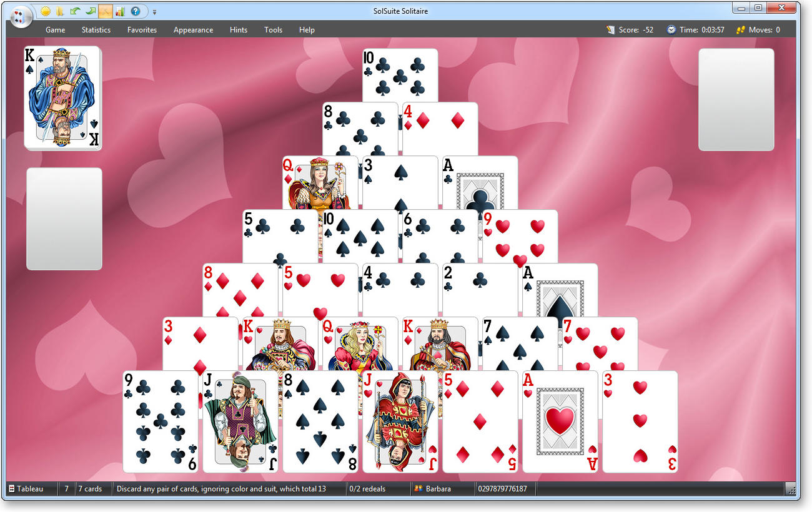Open the Game menu
The height and width of the screenshot is (512, 812).
pyautogui.click(x=55, y=30)
